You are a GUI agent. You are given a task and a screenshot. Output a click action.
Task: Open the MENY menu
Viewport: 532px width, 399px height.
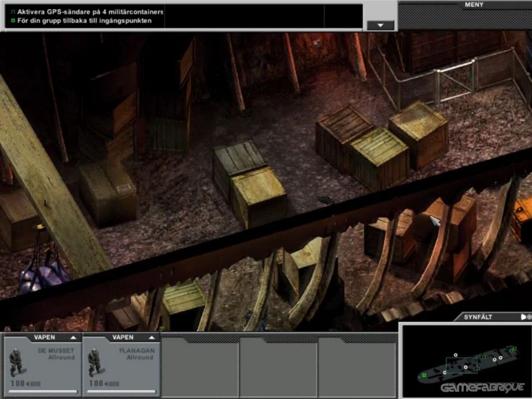(x=474, y=5)
